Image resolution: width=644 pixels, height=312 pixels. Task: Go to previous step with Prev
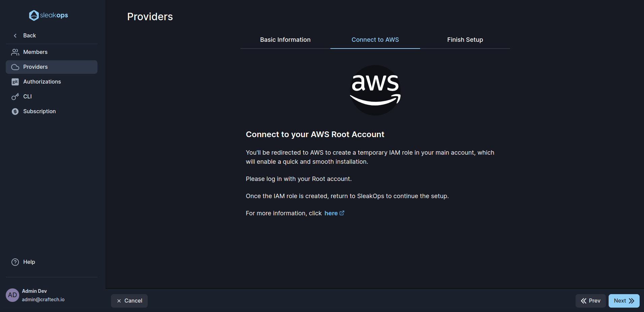coord(590,301)
